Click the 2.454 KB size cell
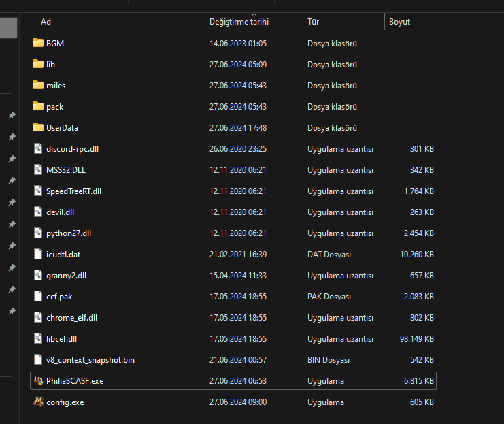 [x=418, y=233]
